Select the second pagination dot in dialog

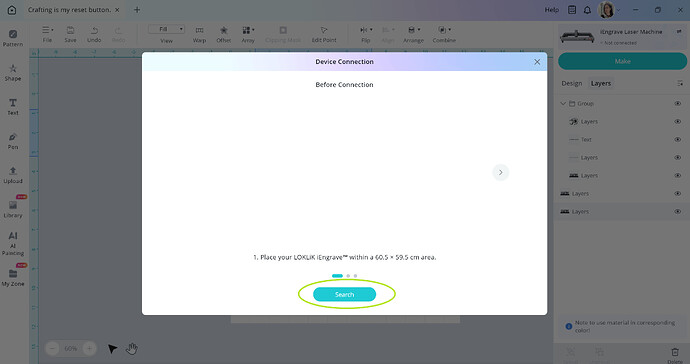[348, 276]
